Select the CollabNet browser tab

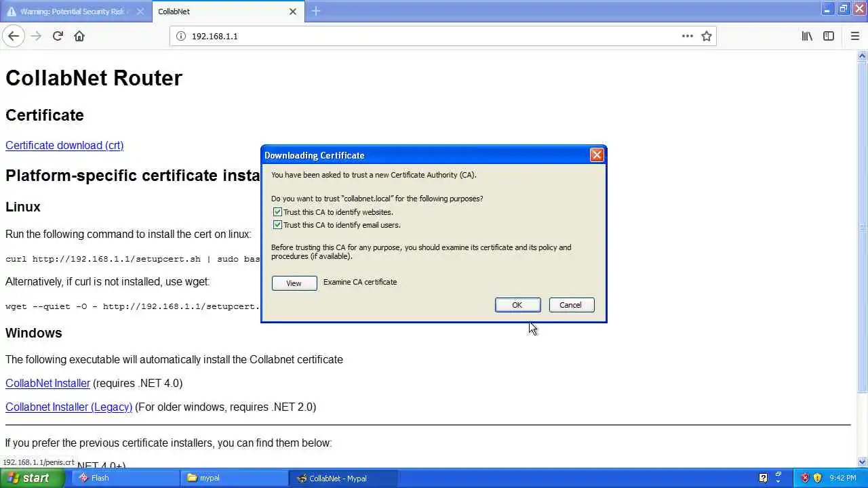pos(227,12)
